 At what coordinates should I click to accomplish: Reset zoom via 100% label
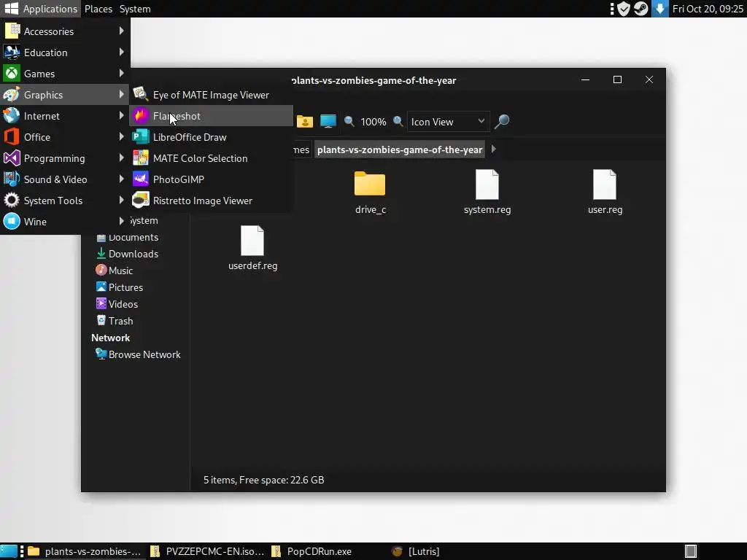coord(373,122)
